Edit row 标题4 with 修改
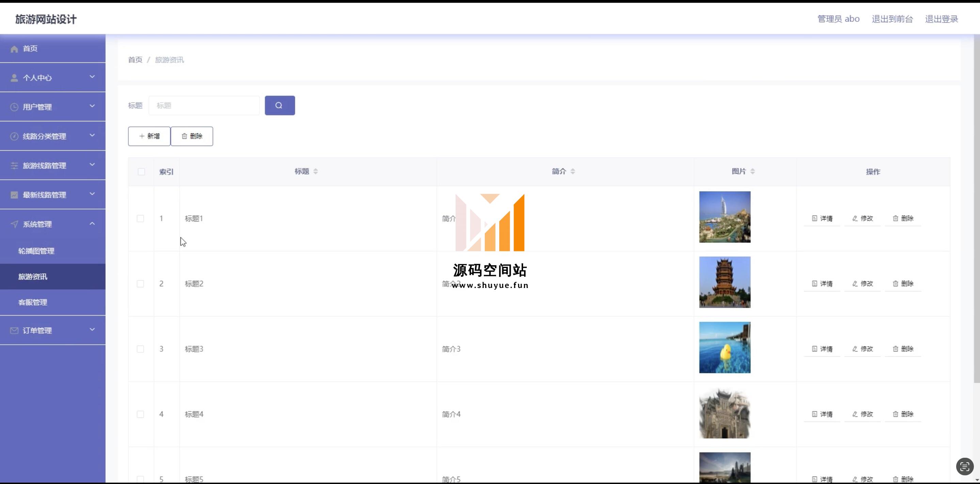 (863, 414)
